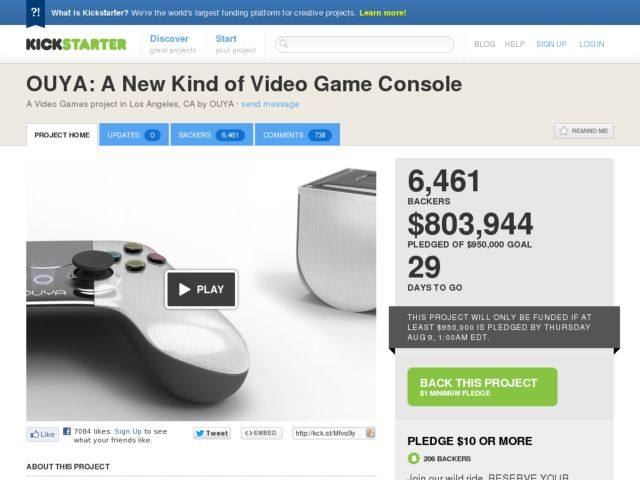Click the question mark ribbon icon
The height and width of the screenshot is (480, 640).
(x=36, y=13)
